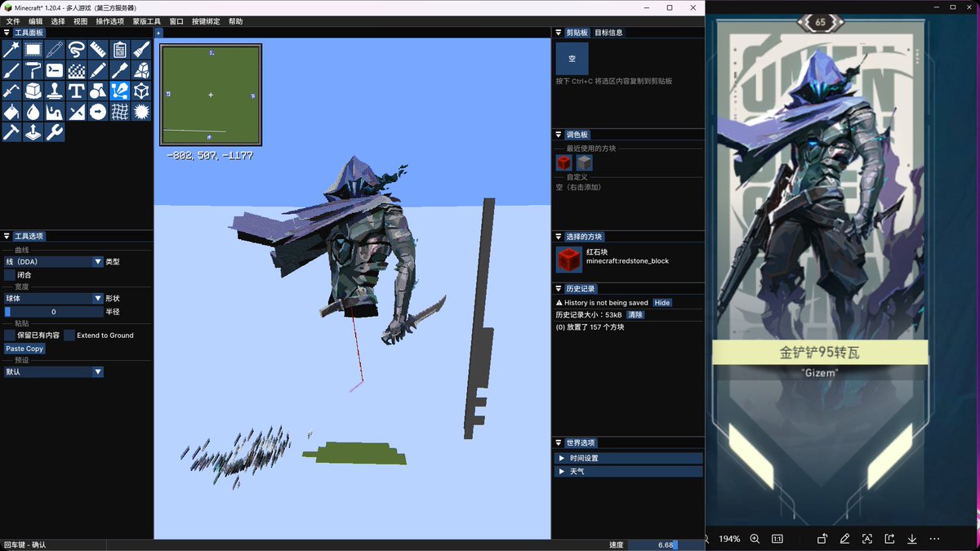
Task: Select the history entry 放置了 157 个方块
Action: (590, 327)
